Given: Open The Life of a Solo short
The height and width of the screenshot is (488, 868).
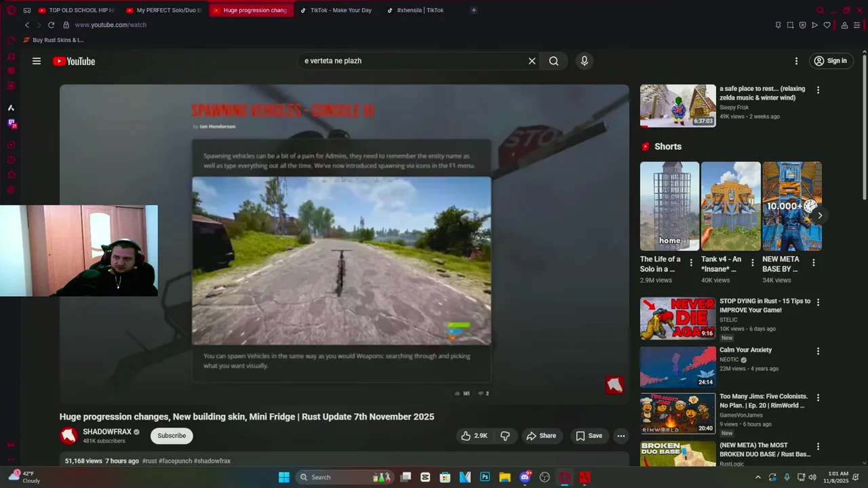Looking at the screenshot, I should point(669,206).
